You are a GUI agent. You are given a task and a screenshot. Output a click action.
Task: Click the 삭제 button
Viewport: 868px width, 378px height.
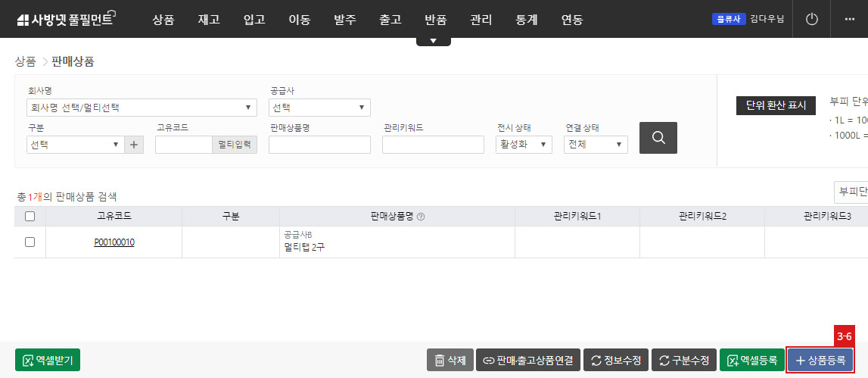(x=450, y=361)
